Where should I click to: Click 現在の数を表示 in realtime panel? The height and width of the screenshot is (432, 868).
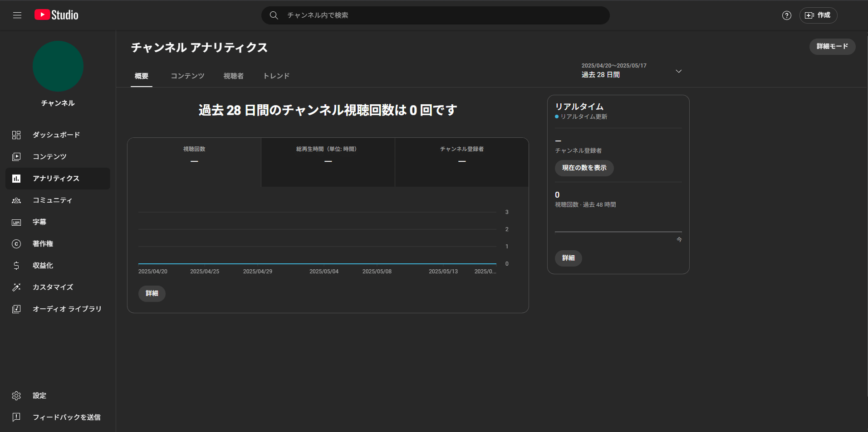(584, 168)
